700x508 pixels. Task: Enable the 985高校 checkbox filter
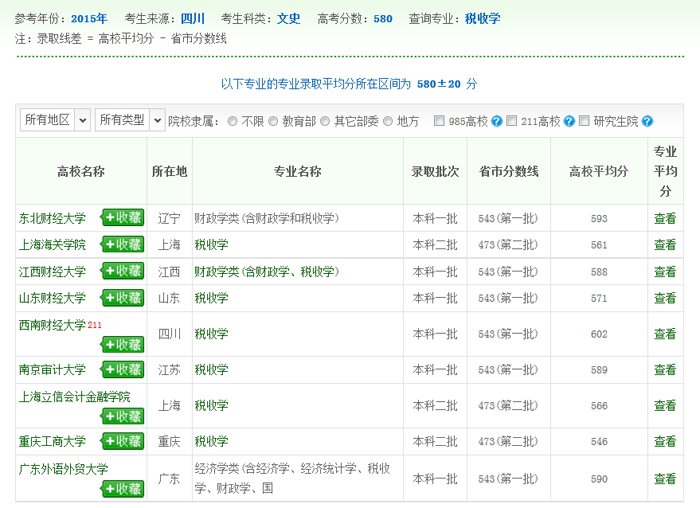[x=439, y=121]
